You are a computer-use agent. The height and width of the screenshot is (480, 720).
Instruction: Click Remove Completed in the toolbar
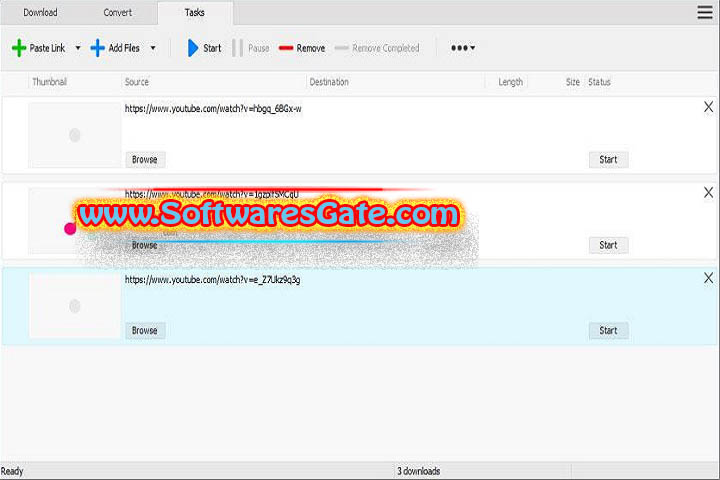[x=377, y=48]
